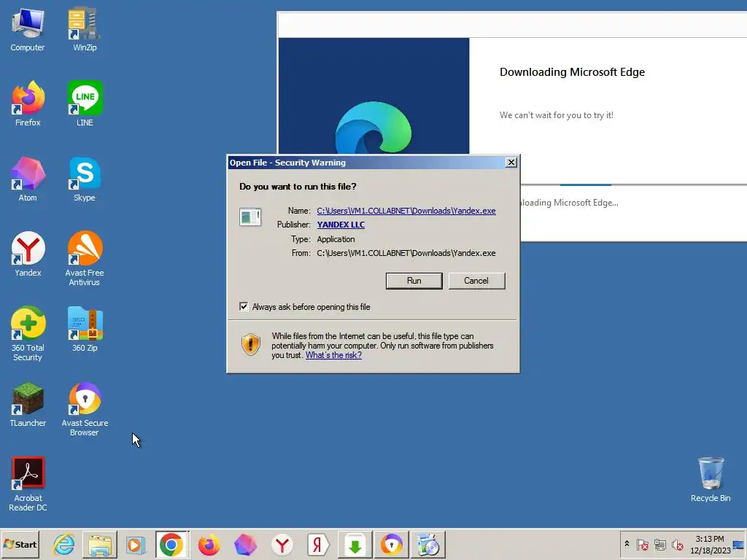Click the Edge logo in the installer window
The width and height of the screenshot is (747, 560).
coord(373,127)
